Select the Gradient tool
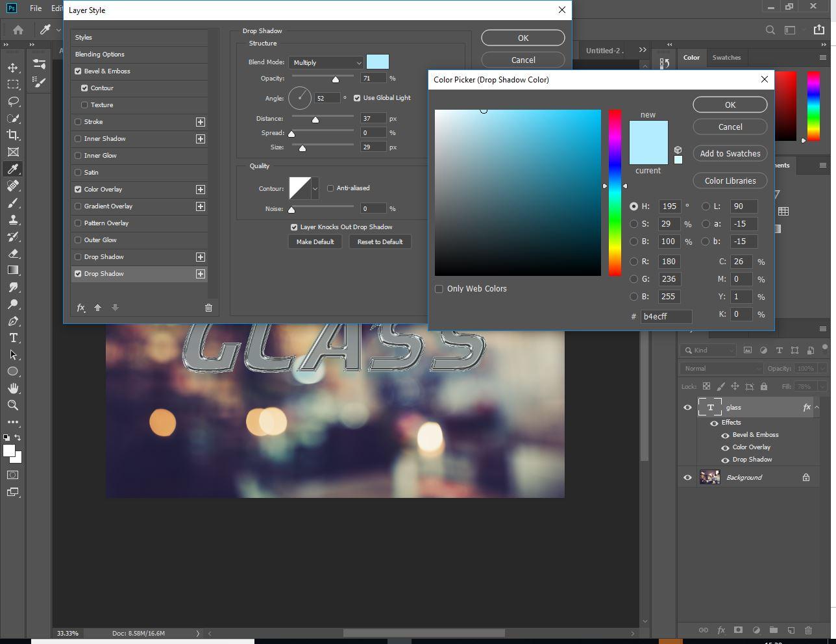Image resolution: width=836 pixels, height=644 pixels. click(13, 270)
